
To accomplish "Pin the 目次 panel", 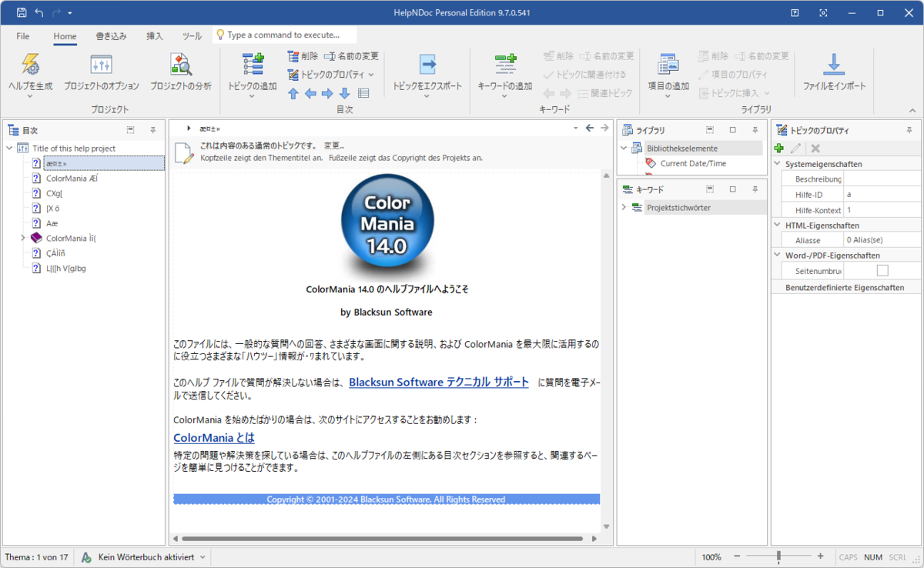I will tap(153, 130).
